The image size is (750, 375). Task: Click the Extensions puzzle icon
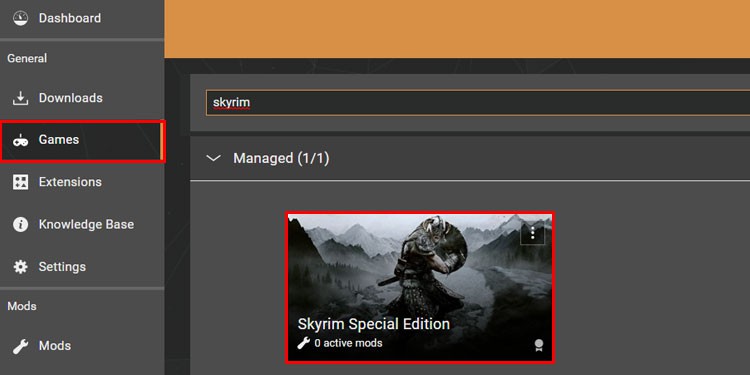[21, 182]
